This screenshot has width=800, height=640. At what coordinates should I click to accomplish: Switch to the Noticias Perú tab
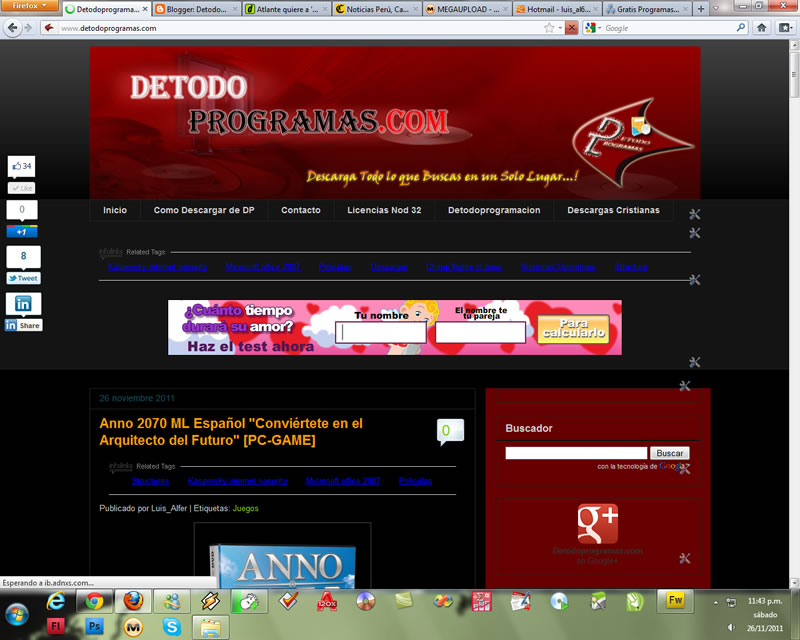click(x=377, y=9)
